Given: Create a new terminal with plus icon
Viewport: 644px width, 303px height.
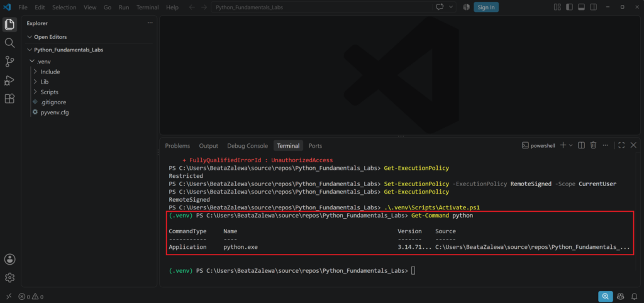Looking at the screenshot, I should click(563, 145).
